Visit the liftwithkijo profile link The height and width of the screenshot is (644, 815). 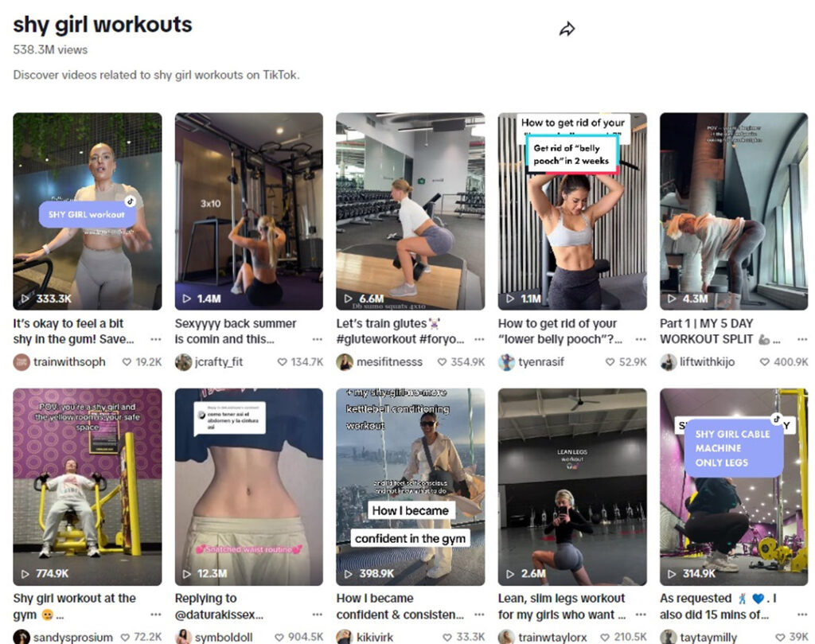click(x=708, y=361)
